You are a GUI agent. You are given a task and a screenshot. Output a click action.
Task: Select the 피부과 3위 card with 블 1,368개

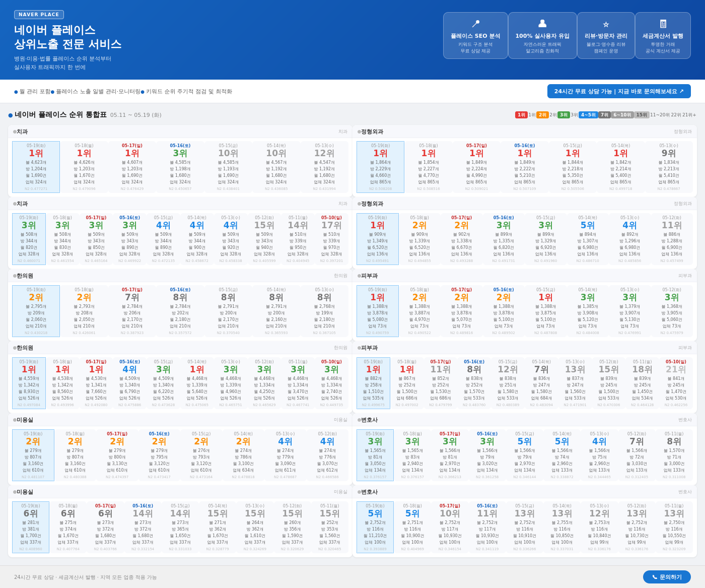[671, 311]
